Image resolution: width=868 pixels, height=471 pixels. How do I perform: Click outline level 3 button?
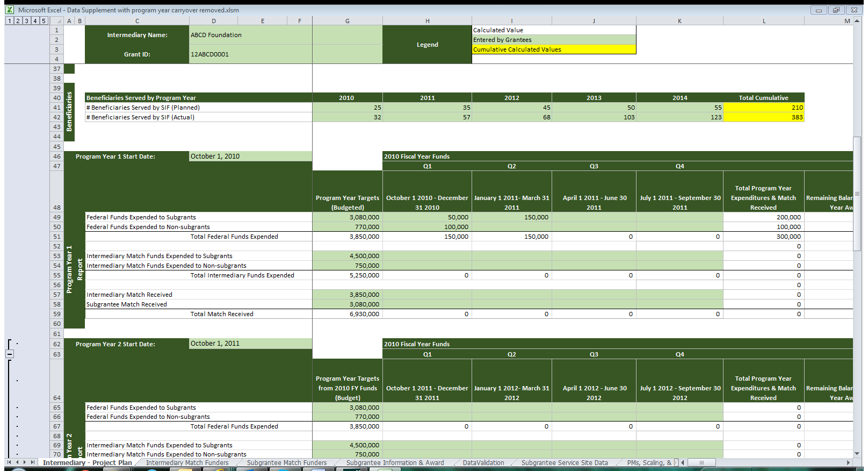[26, 21]
